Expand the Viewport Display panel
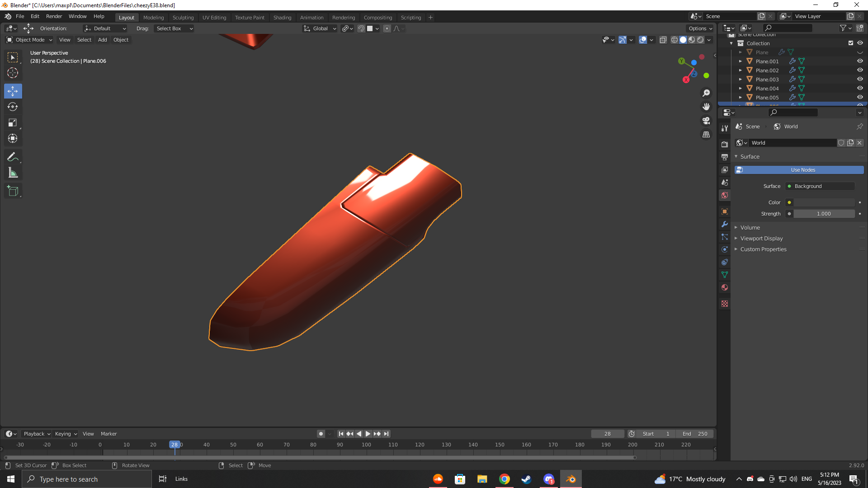 761,238
